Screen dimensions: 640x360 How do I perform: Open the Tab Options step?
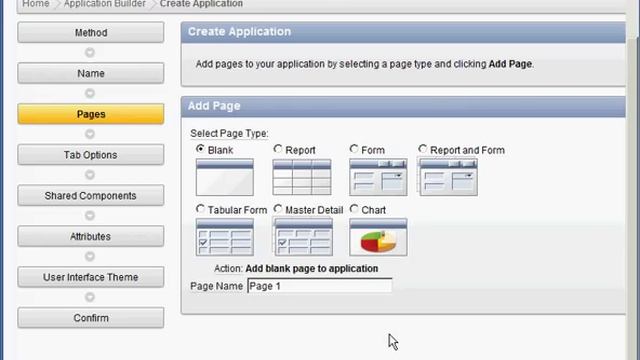[x=91, y=155]
